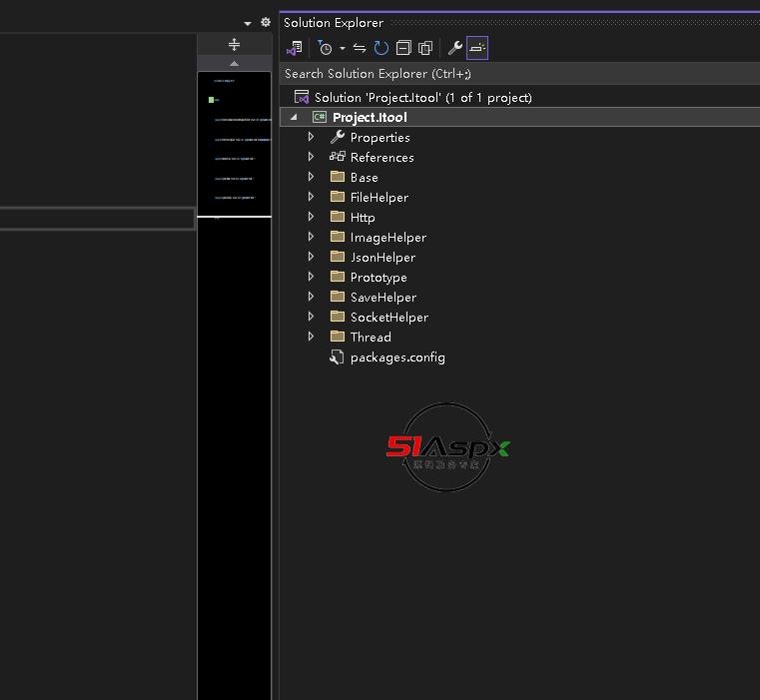Click the code minimap scroll area
This screenshot has height=700, width=760.
pyautogui.click(x=234, y=399)
